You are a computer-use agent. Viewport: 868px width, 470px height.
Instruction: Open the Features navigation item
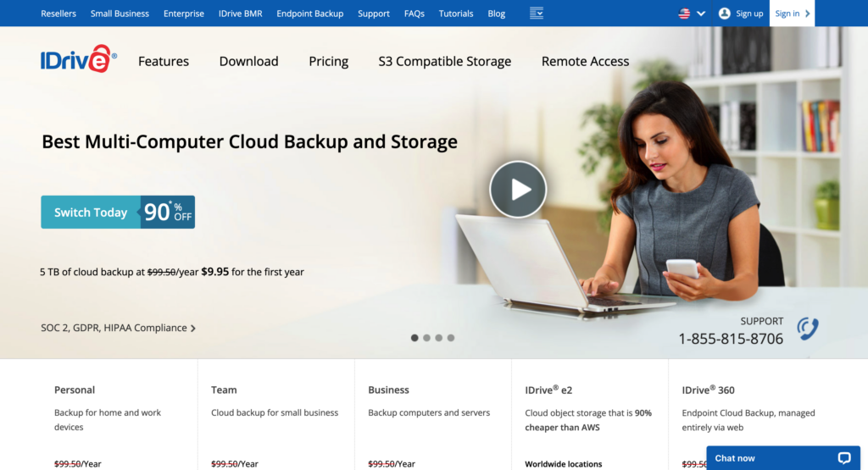click(x=164, y=61)
